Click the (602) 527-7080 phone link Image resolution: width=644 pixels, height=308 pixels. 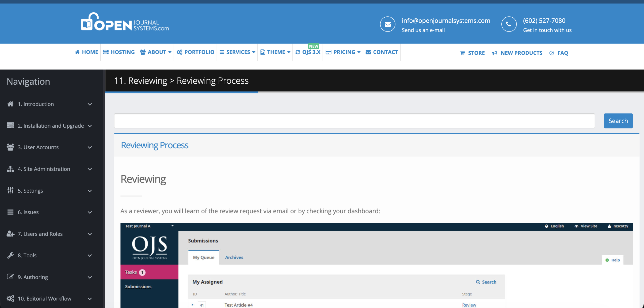[544, 20]
